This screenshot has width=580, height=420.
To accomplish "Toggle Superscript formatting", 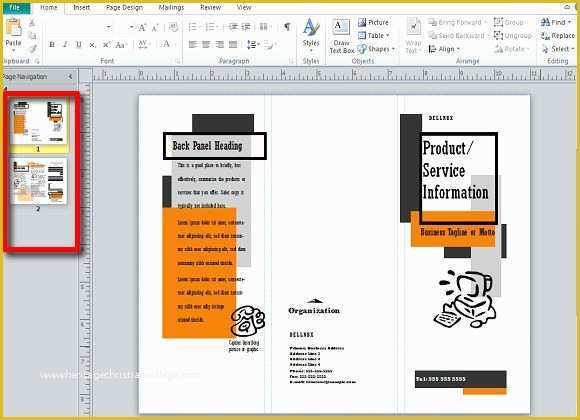I will [x=106, y=45].
